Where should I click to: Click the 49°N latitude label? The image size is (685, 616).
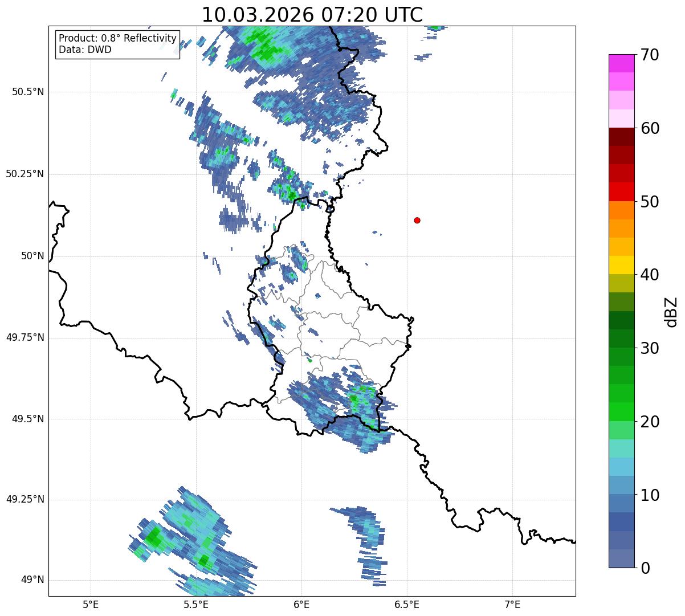(x=32, y=580)
